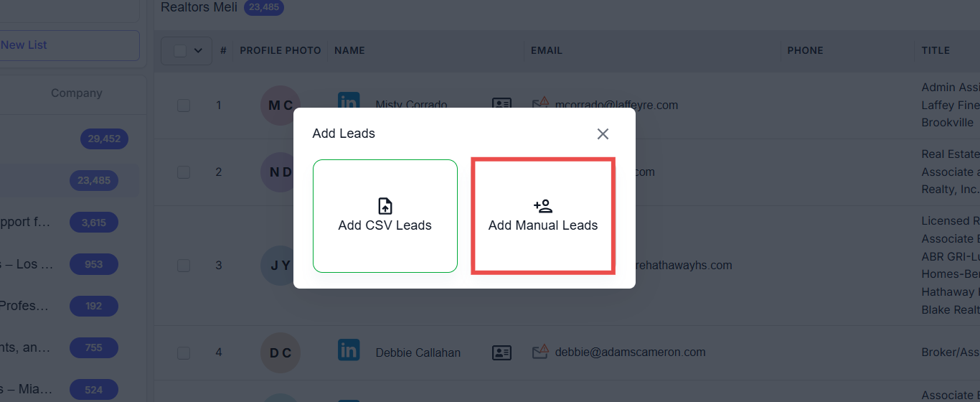Image resolution: width=980 pixels, height=402 pixels.
Task: Click the CSV file upload icon
Action: (x=385, y=207)
